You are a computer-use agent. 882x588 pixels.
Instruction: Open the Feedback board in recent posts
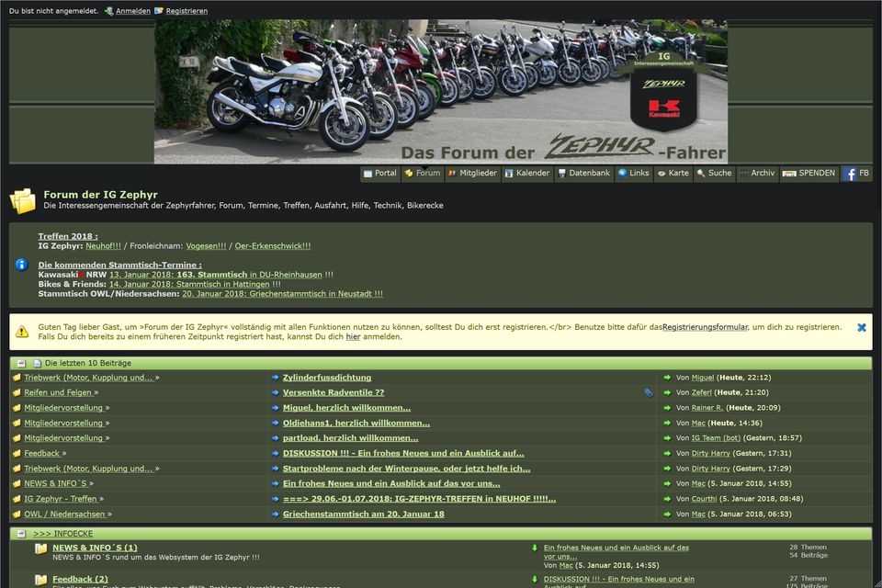coord(41,454)
